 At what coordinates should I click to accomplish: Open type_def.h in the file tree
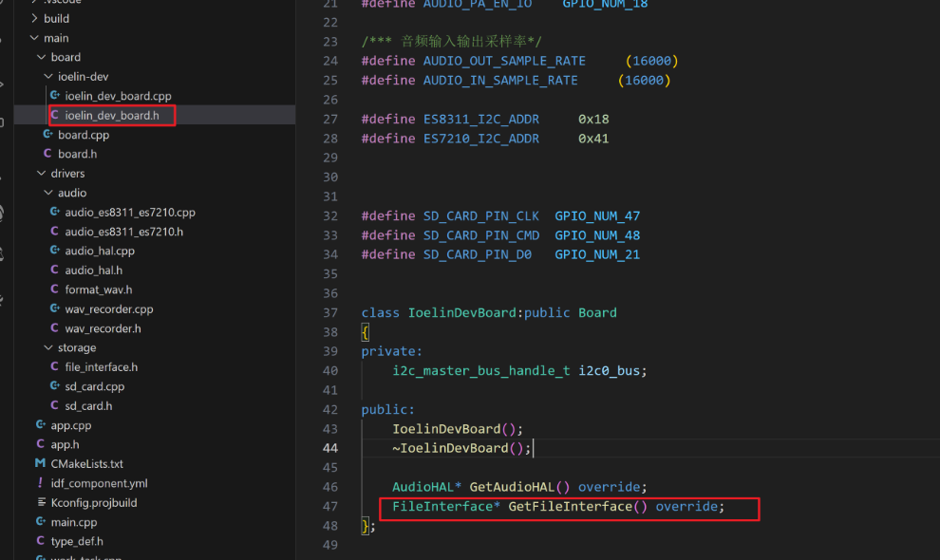(77, 541)
